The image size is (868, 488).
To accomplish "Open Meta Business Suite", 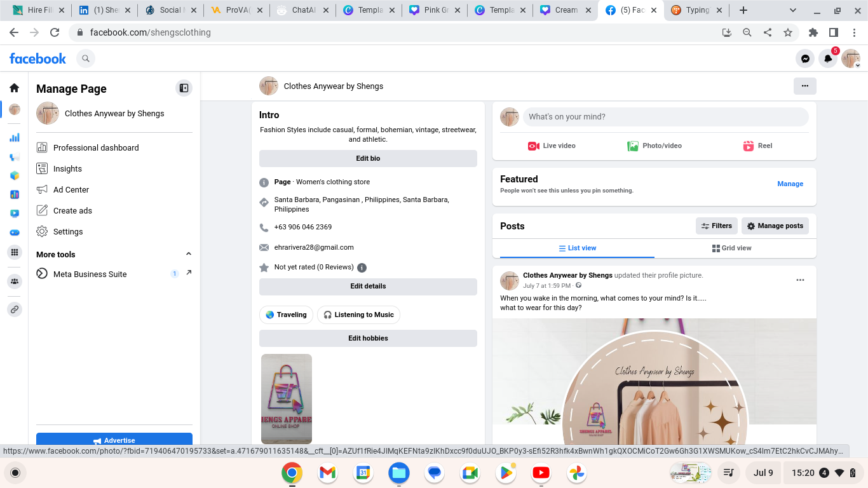I will pos(90,274).
